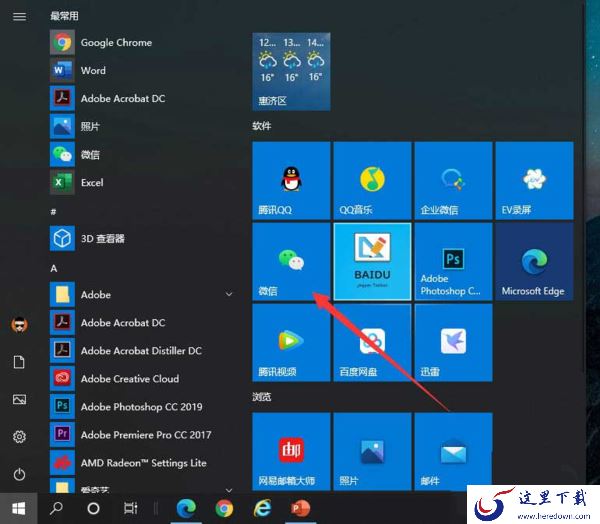
Task: Click the # section letter header
Action: pyautogui.click(x=53, y=212)
